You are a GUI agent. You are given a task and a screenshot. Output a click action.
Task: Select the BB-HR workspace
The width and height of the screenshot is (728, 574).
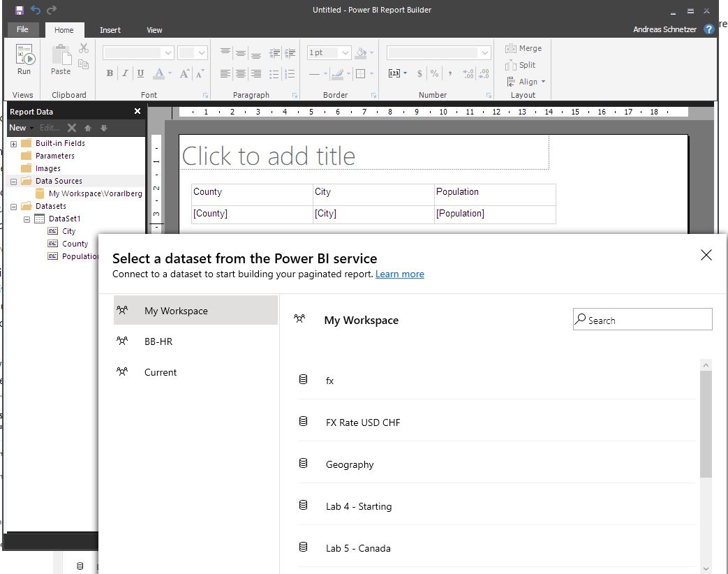[x=158, y=341]
